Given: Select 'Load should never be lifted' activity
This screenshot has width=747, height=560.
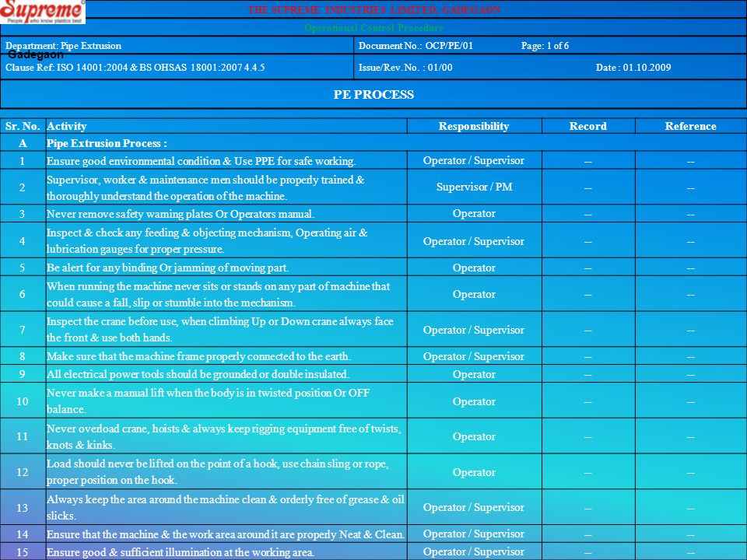Looking at the screenshot, I should pos(226,471).
